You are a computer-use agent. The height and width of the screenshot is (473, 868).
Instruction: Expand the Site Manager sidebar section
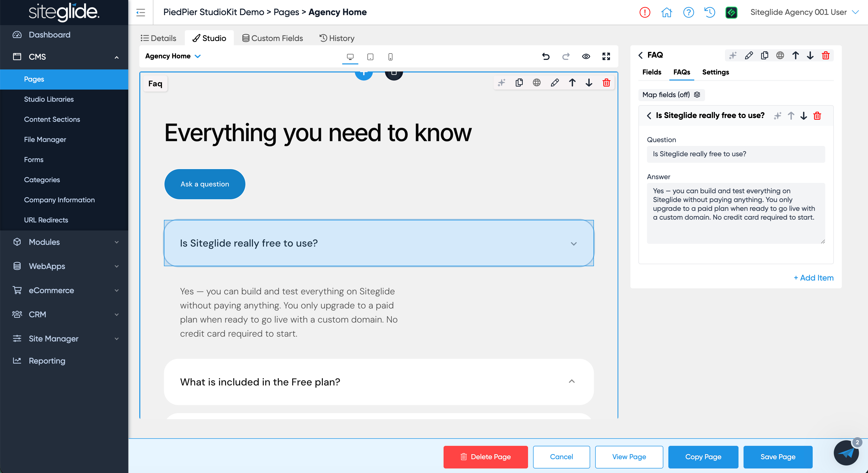click(117, 339)
